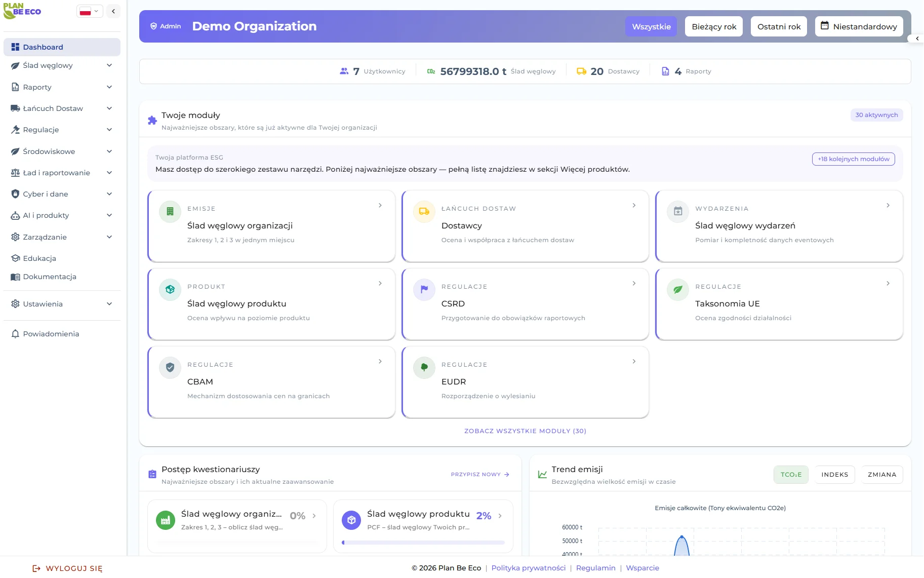
Task: Click the calendar icon on the Wydarzenia card
Action: (x=678, y=212)
